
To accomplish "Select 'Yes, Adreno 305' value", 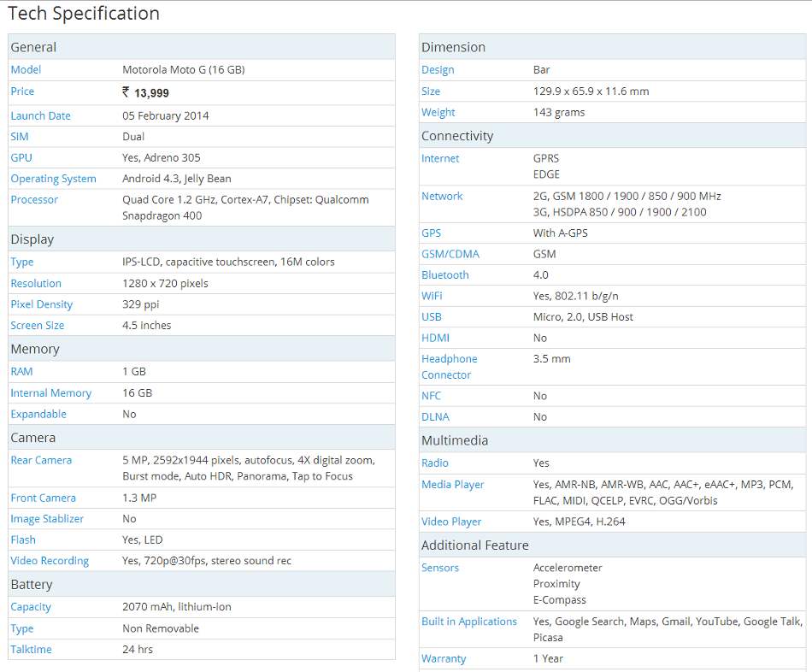I will [x=161, y=158].
